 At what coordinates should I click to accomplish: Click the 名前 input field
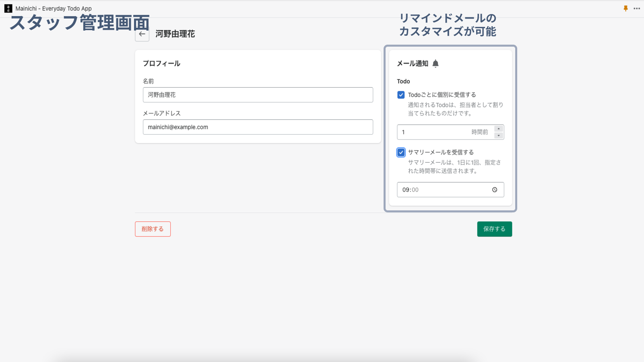[258, 95]
